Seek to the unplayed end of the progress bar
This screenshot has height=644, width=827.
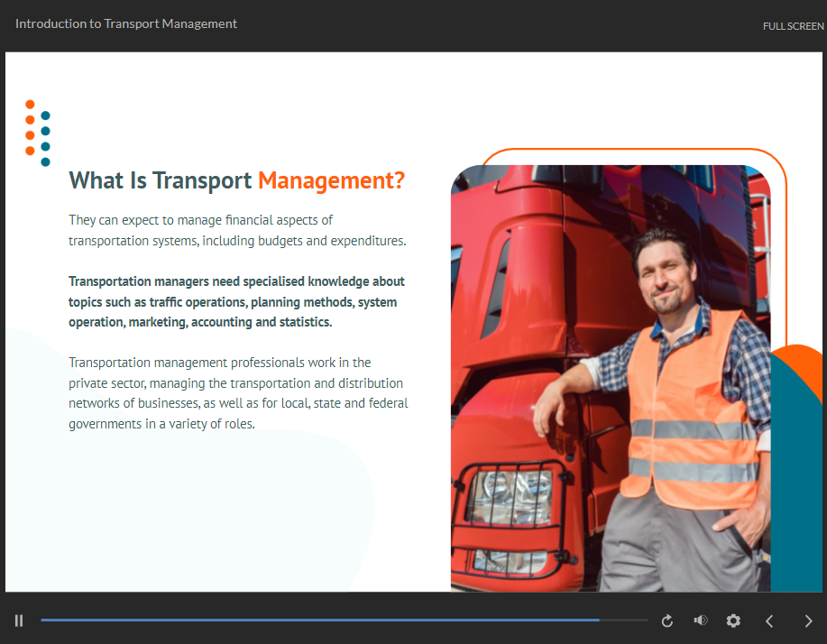[625, 621]
